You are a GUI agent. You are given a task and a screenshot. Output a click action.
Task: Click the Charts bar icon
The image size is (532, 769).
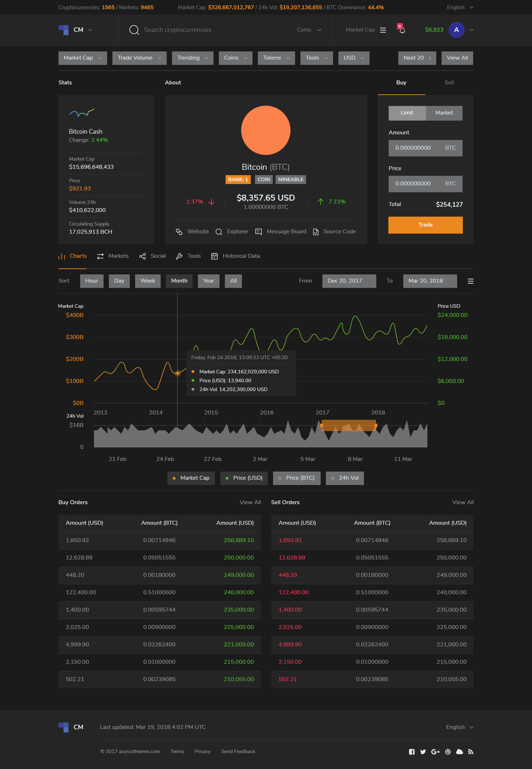point(62,256)
